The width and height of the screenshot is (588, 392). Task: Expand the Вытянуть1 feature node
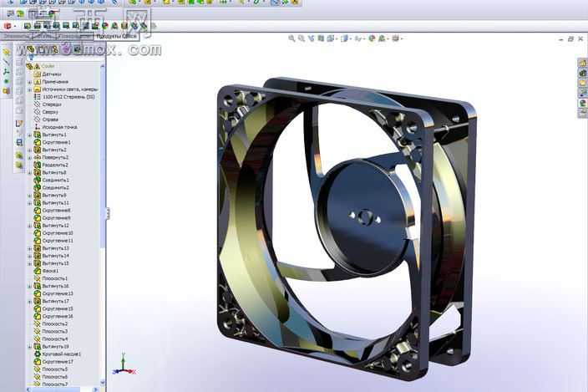click(30, 135)
